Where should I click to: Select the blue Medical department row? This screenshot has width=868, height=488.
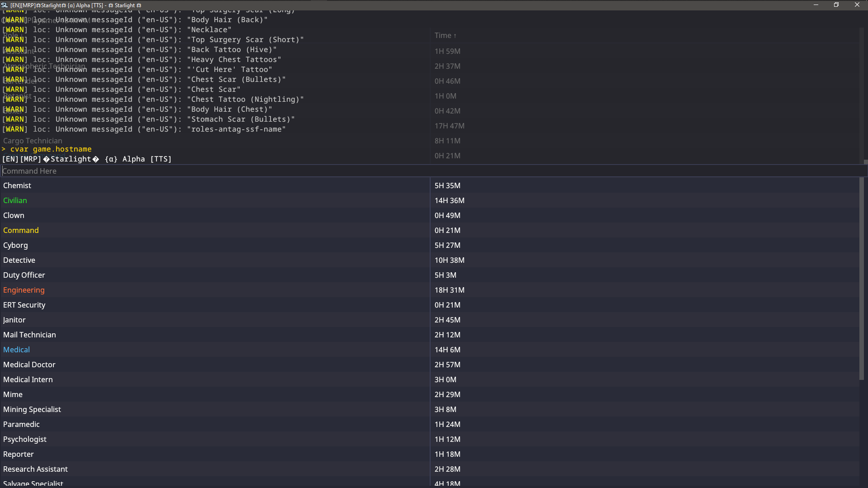pos(16,350)
